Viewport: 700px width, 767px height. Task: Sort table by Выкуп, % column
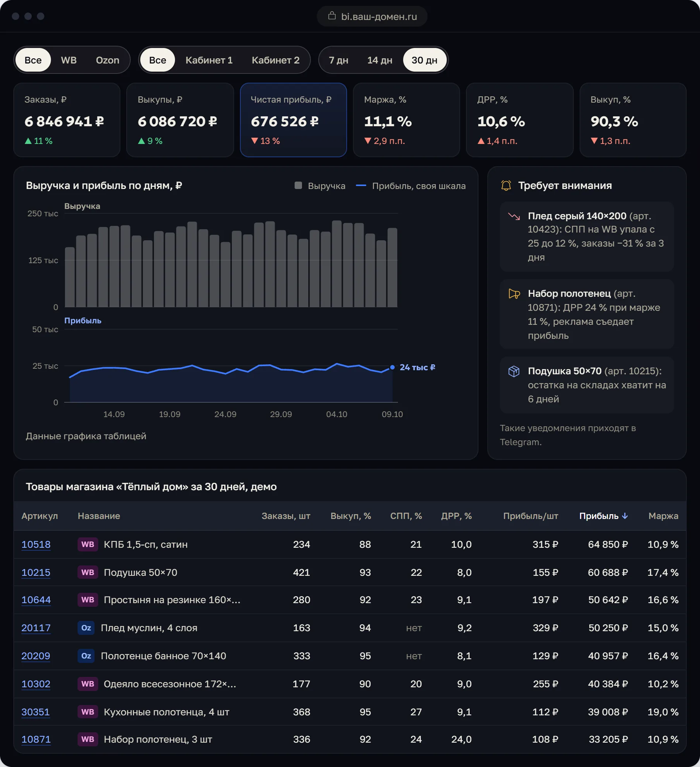tap(351, 516)
